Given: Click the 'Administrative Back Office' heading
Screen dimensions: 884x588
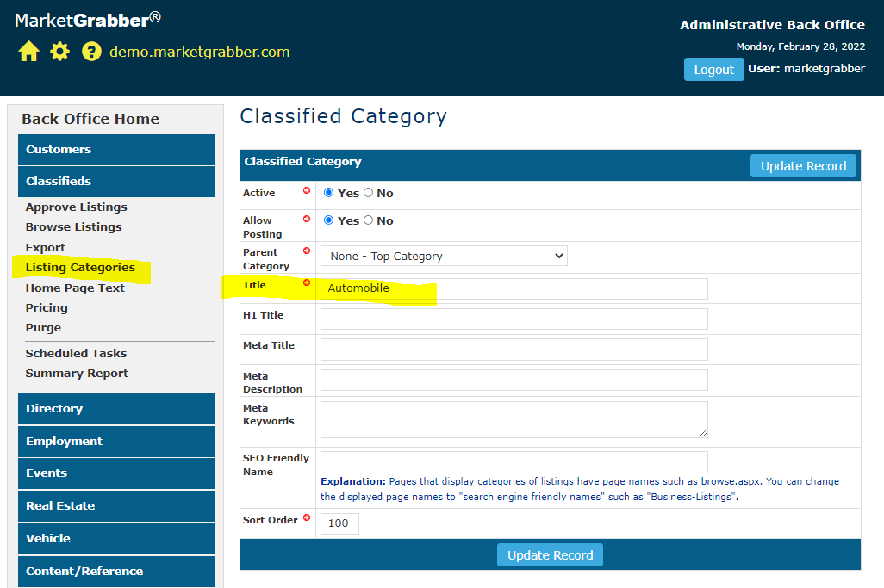Looking at the screenshot, I should (x=772, y=25).
